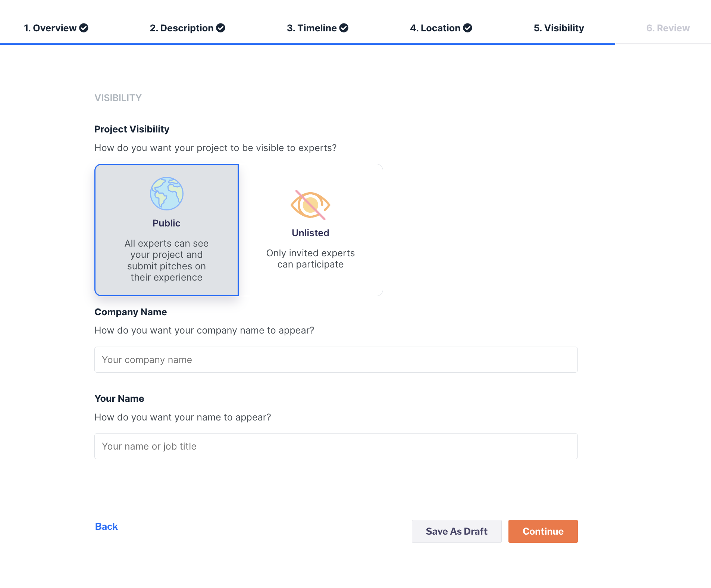711x588 pixels.
Task: Select the 5. Visibility step tab
Action: tap(559, 28)
